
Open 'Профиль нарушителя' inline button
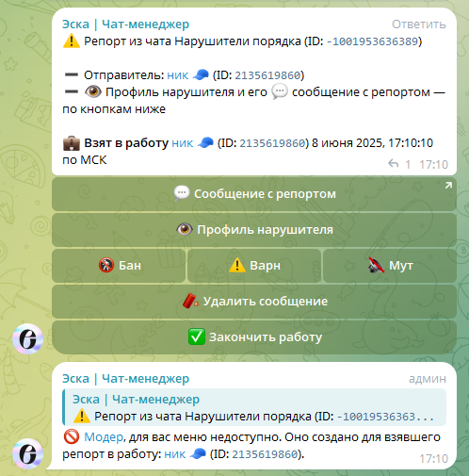[254, 230]
